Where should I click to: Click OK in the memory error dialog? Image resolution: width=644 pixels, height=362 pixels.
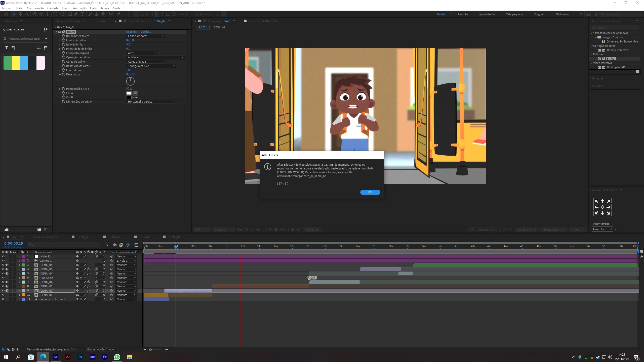(370, 192)
